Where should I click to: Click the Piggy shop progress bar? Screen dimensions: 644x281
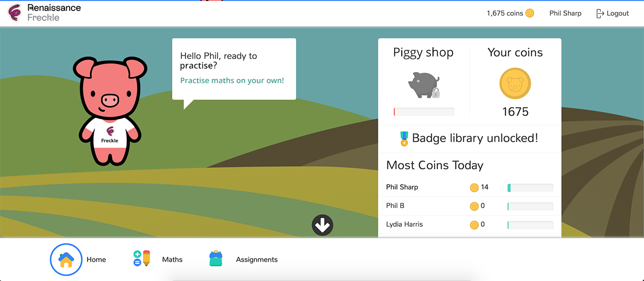pyautogui.click(x=424, y=112)
